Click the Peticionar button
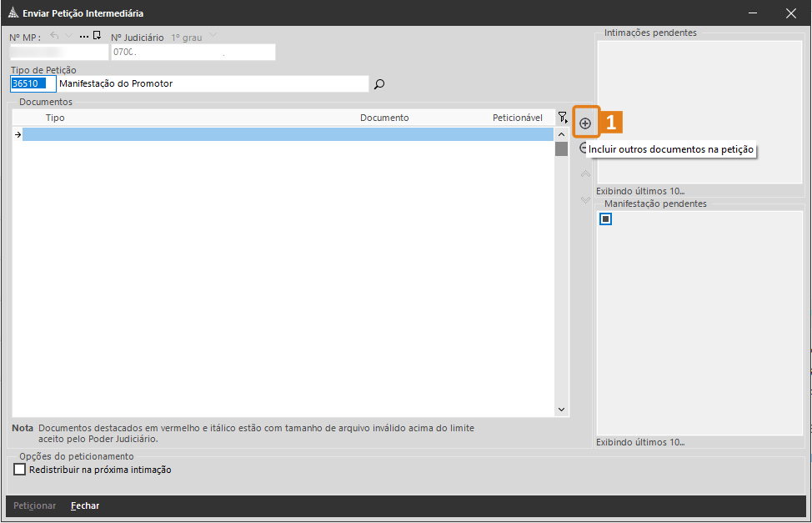The image size is (812, 523). 35,505
